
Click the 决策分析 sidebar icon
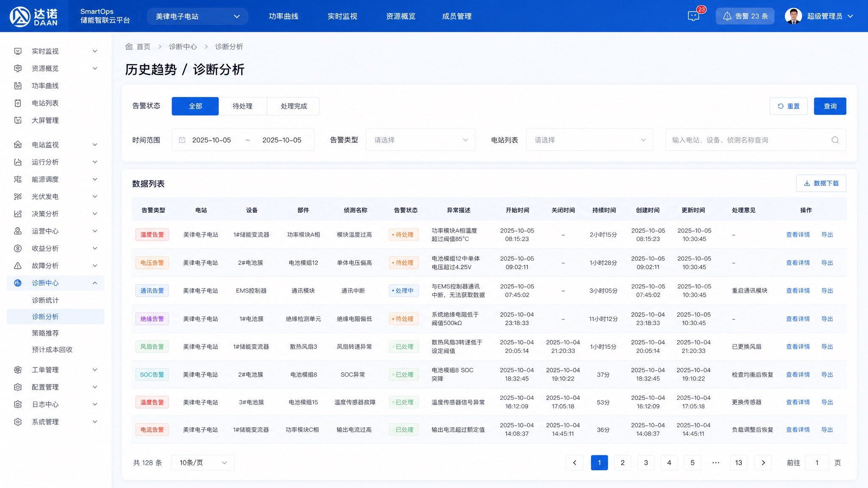pos(18,214)
